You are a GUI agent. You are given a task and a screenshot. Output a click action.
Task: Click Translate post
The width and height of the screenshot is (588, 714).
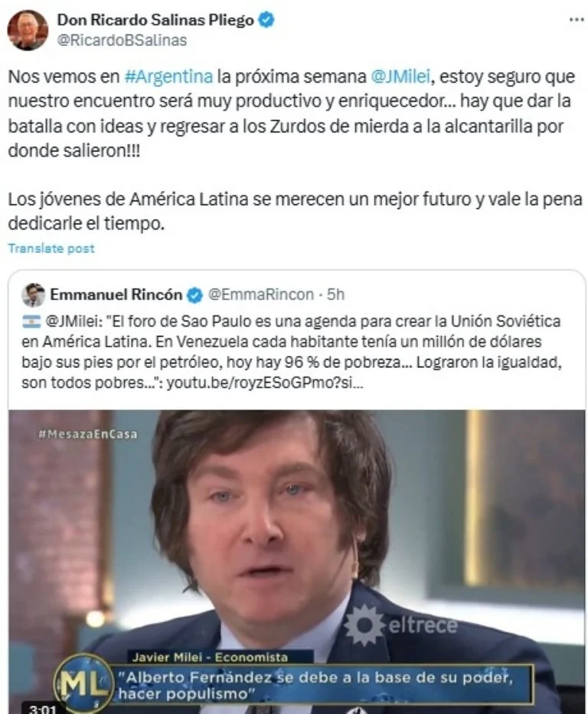51,248
